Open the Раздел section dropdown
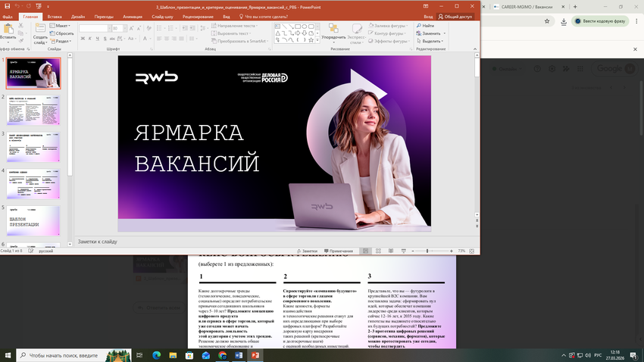The height and width of the screenshot is (362, 644). [x=61, y=41]
